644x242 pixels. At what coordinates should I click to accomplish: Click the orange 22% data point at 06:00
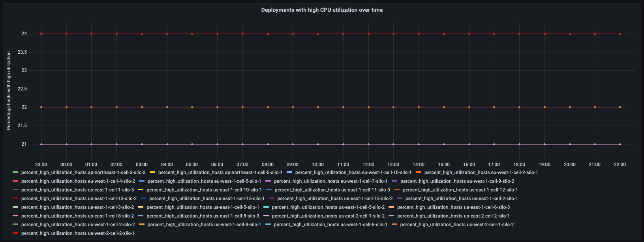coord(217,107)
